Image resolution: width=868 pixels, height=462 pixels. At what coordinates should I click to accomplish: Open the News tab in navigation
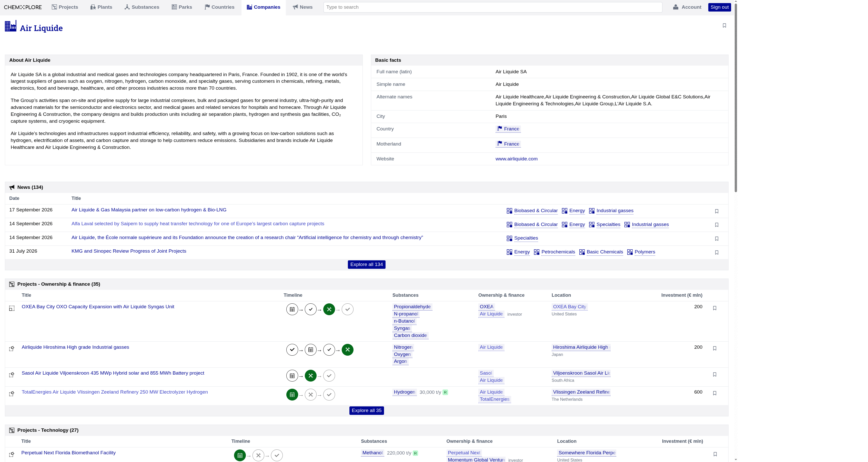point(302,7)
